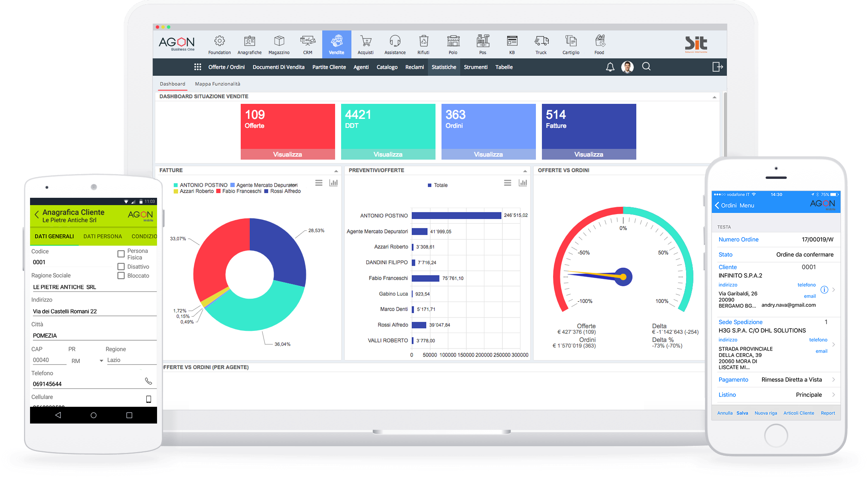Image resolution: width=868 pixels, height=478 pixels.
Task: Open the Truck module icon
Action: click(x=541, y=42)
